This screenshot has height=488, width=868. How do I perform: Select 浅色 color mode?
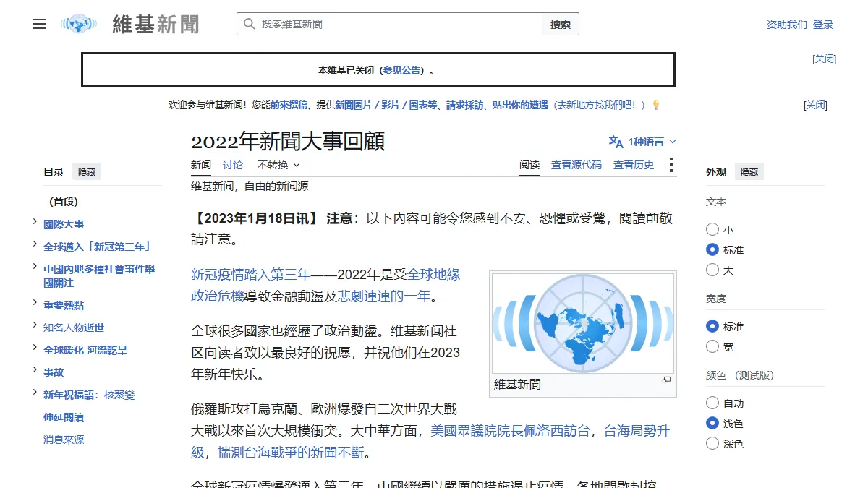pyautogui.click(x=712, y=423)
